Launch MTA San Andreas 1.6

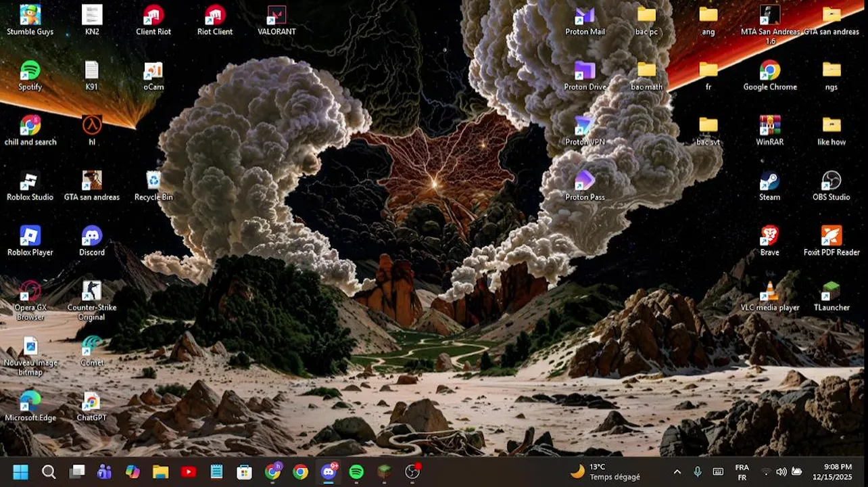point(770,25)
